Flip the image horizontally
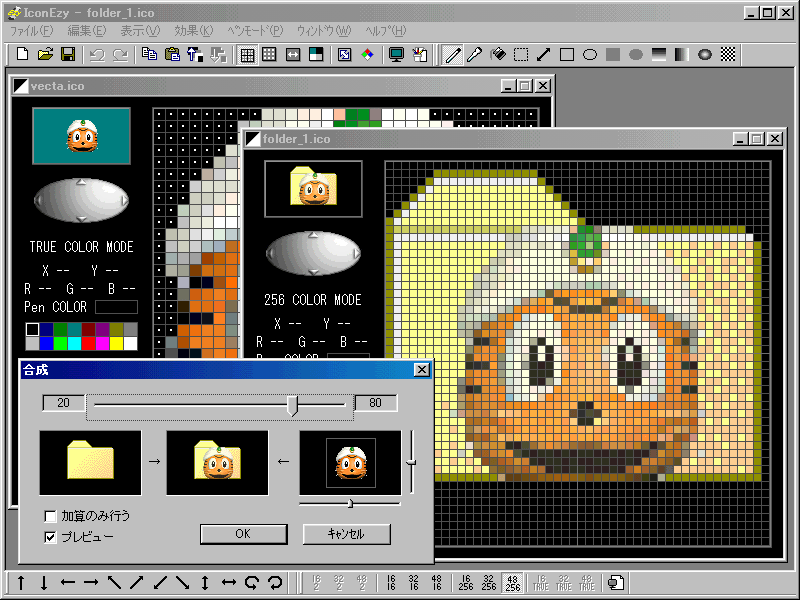Screen dimensions: 800x600 [x=229, y=582]
